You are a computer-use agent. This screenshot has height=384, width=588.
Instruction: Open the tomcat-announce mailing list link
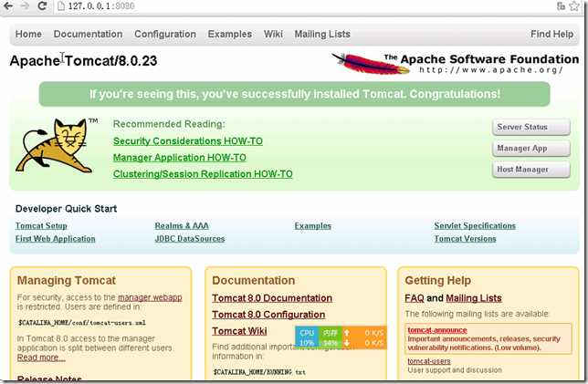pyautogui.click(x=437, y=330)
